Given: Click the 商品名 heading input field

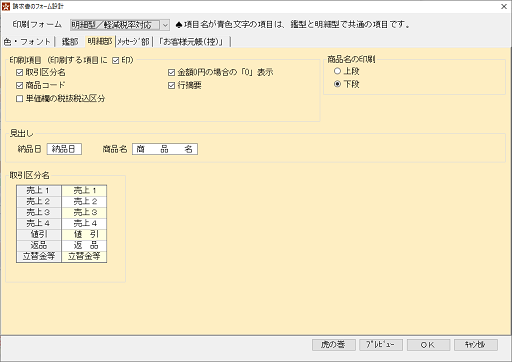Looking at the screenshot, I should (x=165, y=149).
